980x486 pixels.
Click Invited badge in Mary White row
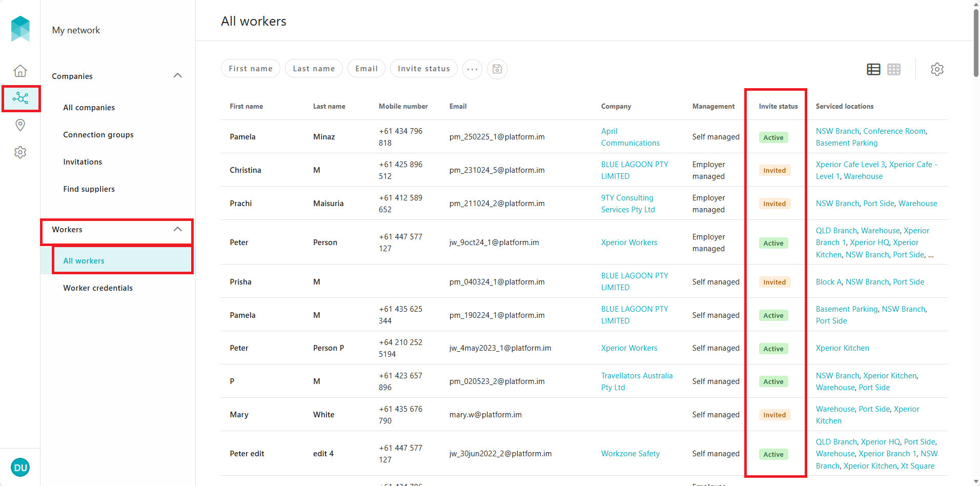tap(774, 415)
